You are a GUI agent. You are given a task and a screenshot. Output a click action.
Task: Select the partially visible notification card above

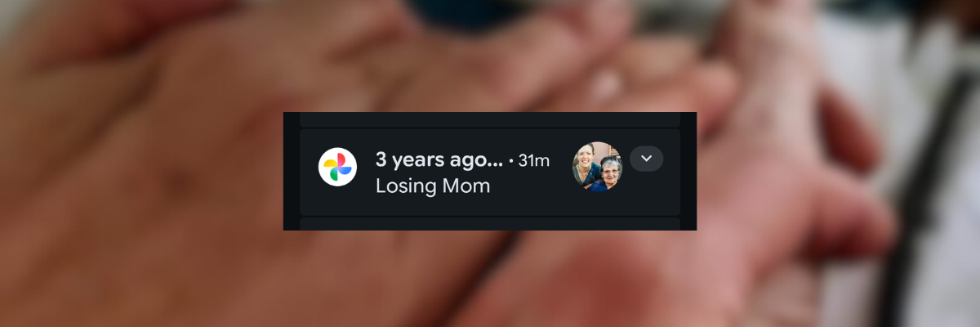[x=489, y=119]
